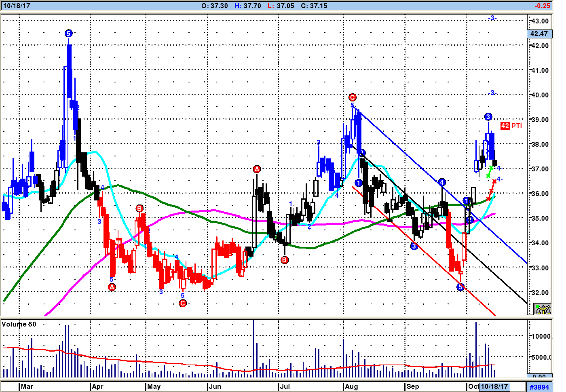The image size is (566, 392).
Task: Select blue circled 5 at October low
Action: (460, 287)
